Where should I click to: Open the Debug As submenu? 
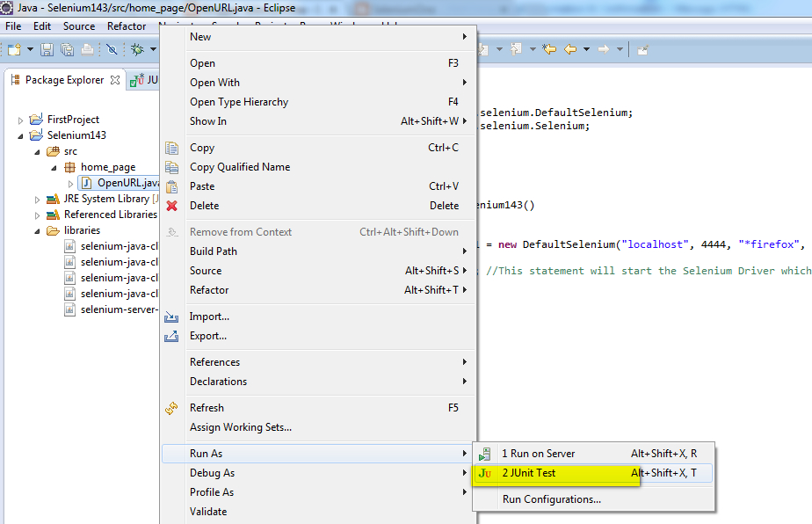[x=317, y=473]
